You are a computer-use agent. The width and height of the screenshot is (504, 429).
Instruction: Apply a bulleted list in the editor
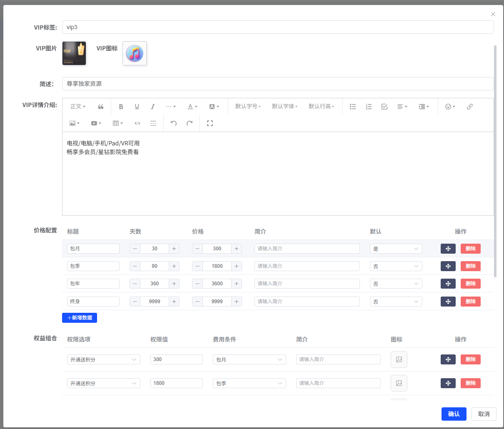point(353,107)
